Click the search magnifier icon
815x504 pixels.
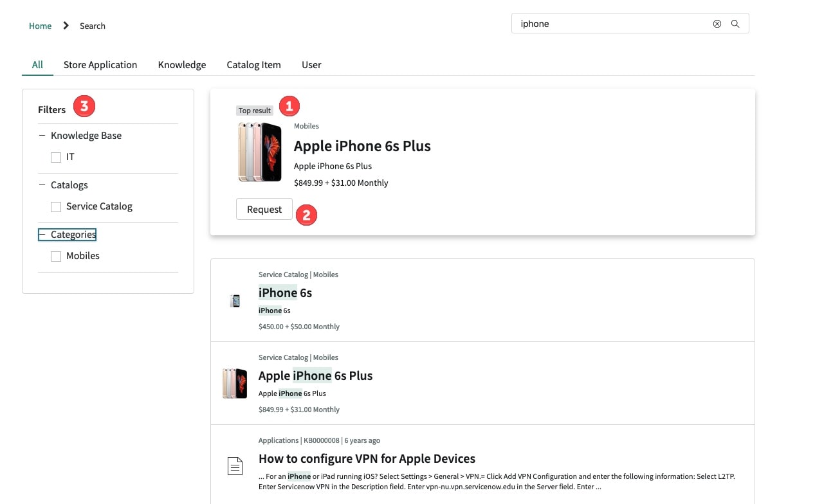click(x=735, y=24)
